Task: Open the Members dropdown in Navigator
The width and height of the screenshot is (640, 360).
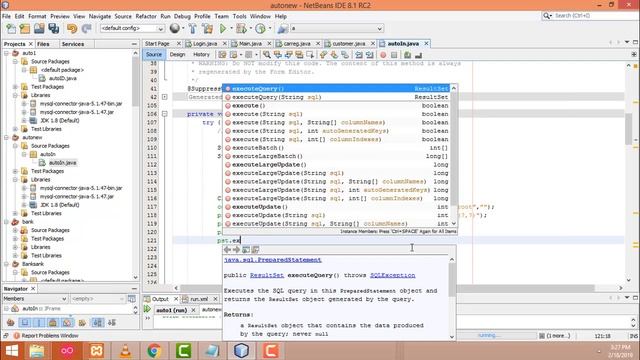Action: tap(35, 299)
